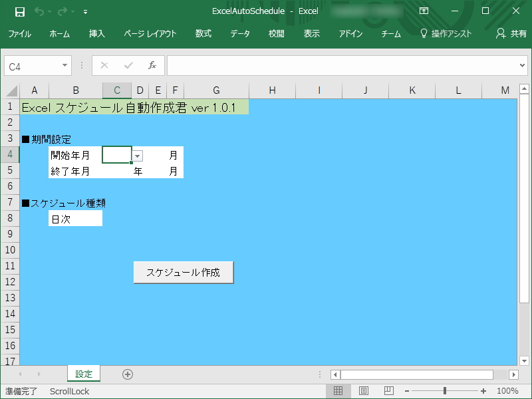Switch to Page Break Preview icon
This screenshot has height=399, width=532.
coord(389,391)
